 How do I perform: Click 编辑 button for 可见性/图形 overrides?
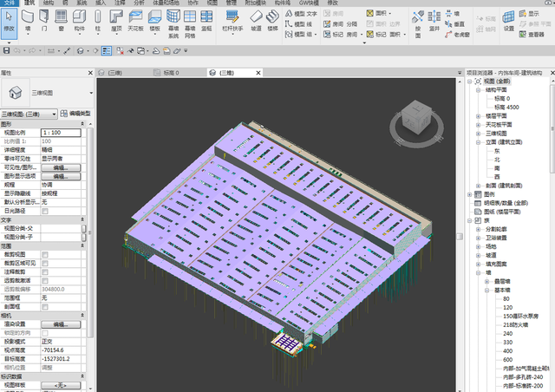(61, 167)
